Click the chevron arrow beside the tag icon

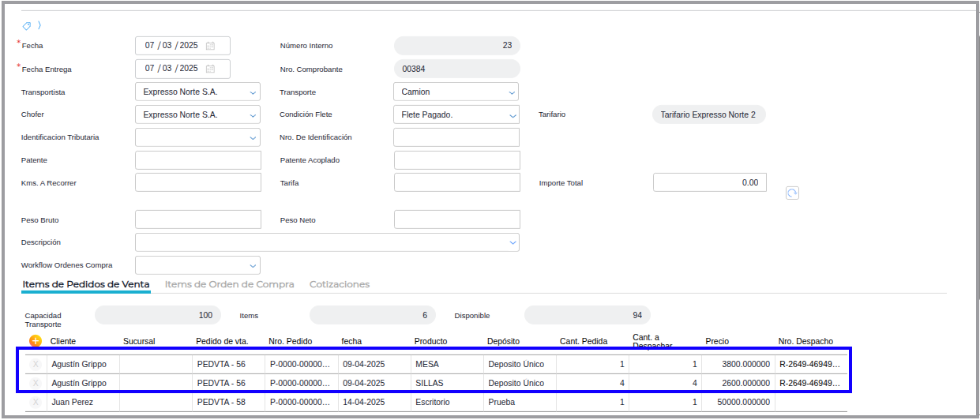point(39,25)
